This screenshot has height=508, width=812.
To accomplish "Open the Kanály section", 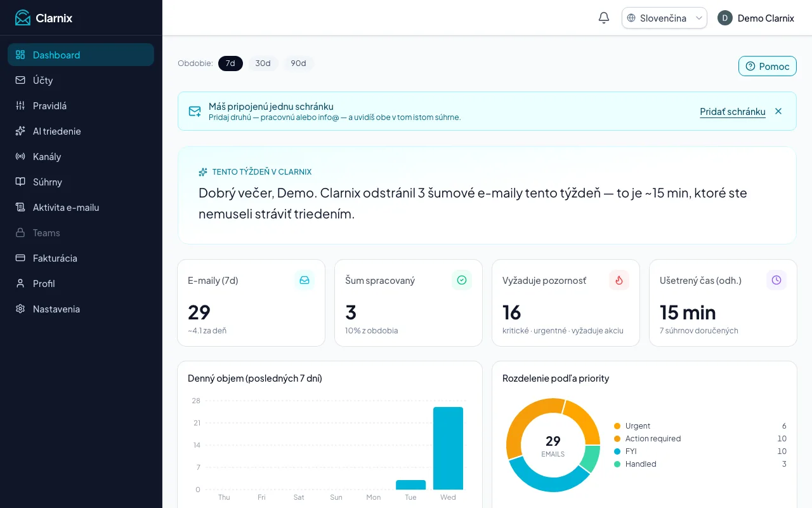I will pos(81,156).
